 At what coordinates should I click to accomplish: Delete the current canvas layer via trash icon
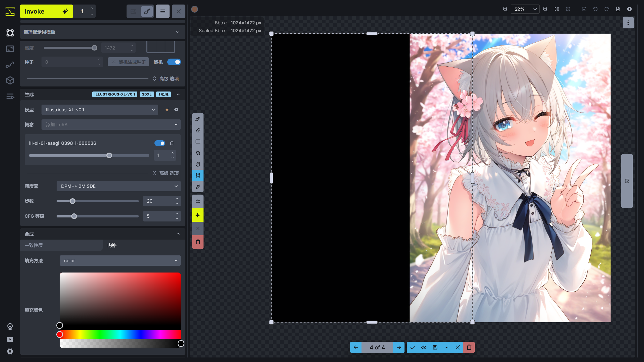click(198, 242)
